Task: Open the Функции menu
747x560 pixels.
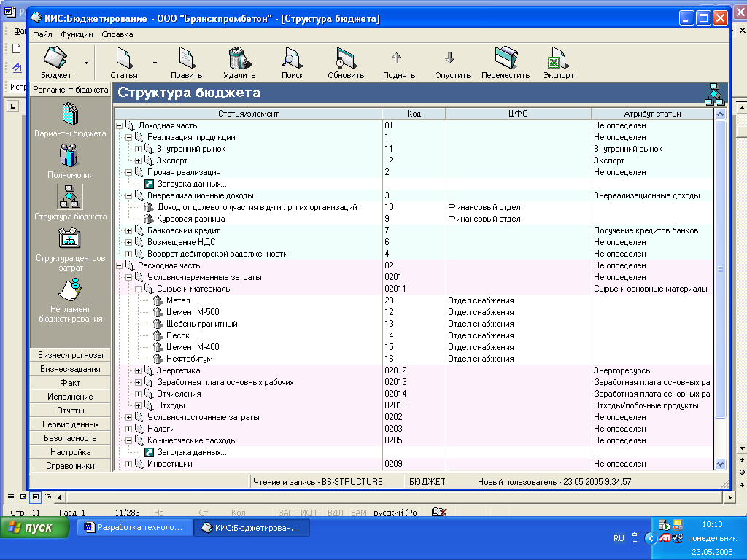Action: click(x=77, y=34)
